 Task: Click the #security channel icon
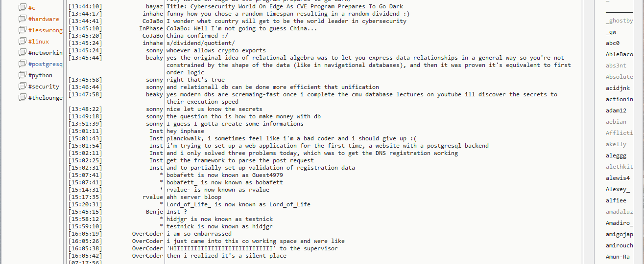click(x=22, y=87)
